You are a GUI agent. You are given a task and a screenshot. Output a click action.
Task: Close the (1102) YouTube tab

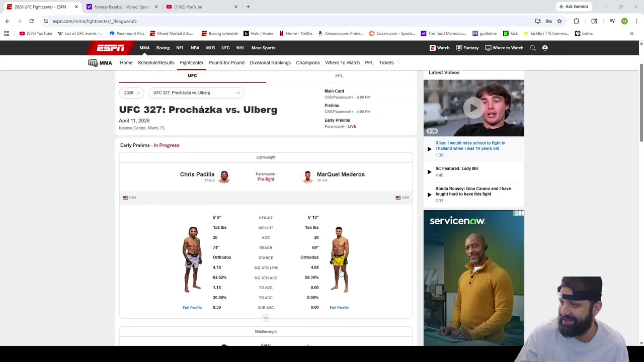[x=236, y=7]
